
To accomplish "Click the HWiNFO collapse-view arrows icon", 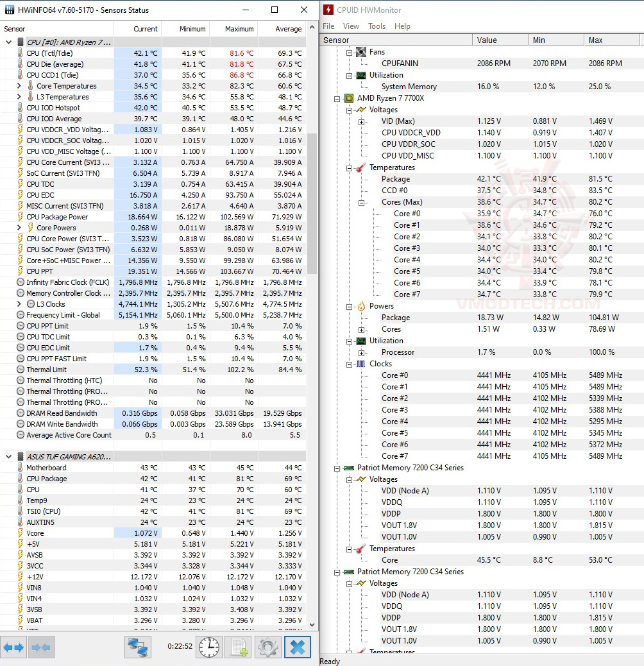I will [41, 647].
